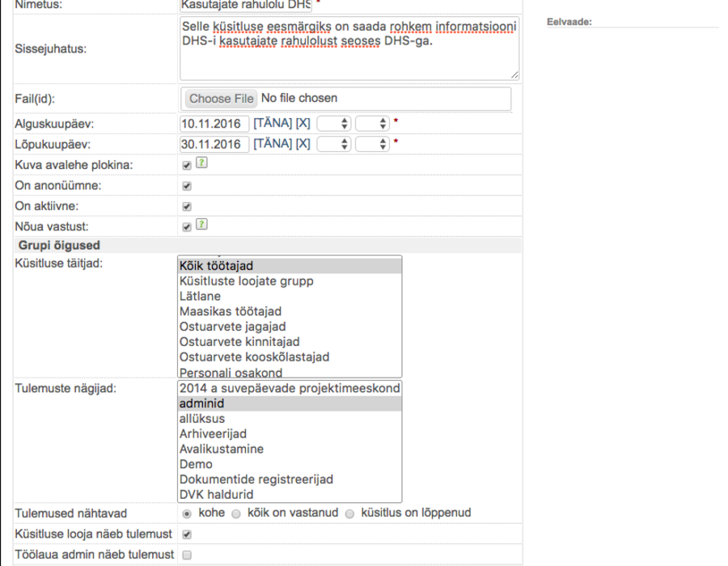Uncheck the On aktiivne checkbox
The height and width of the screenshot is (566, 728).
pyautogui.click(x=187, y=206)
